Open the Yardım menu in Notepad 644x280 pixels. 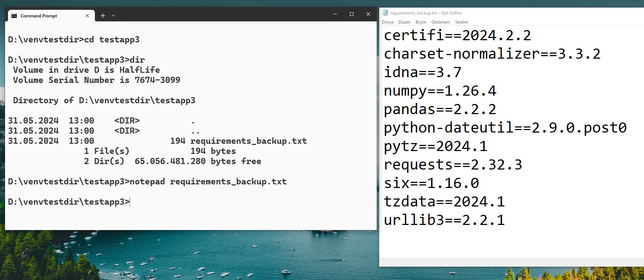(x=461, y=22)
